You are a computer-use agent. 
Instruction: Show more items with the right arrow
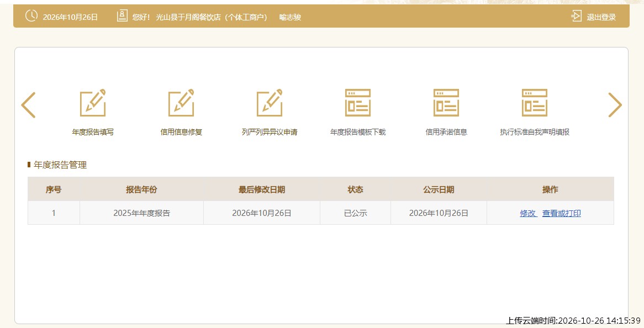(x=615, y=105)
